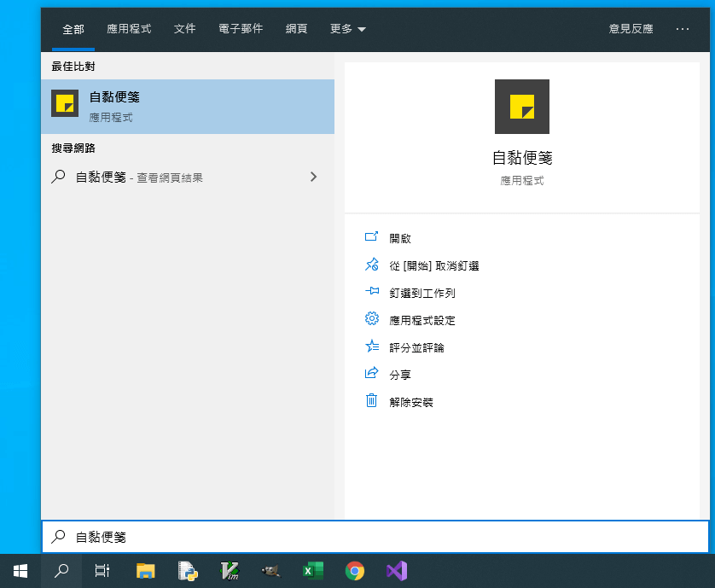The height and width of the screenshot is (588, 715).
Task: Expand the 更多 dropdown
Action: click(347, 29)
